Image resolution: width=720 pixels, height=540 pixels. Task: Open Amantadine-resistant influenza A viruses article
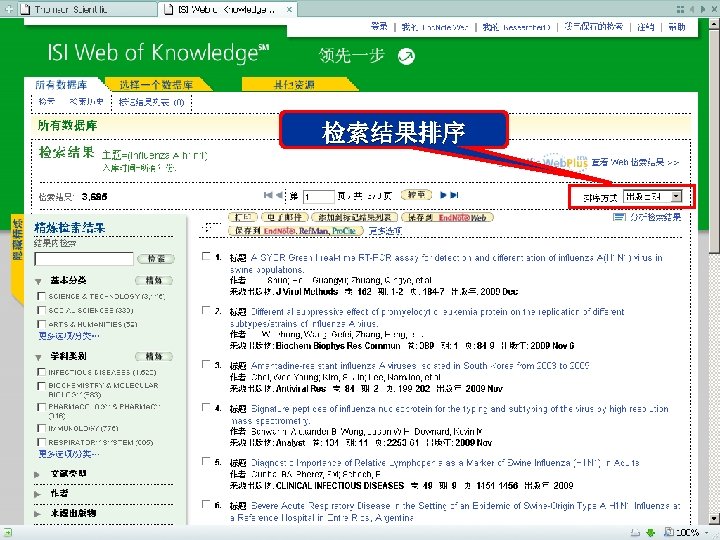coord(420,366)
